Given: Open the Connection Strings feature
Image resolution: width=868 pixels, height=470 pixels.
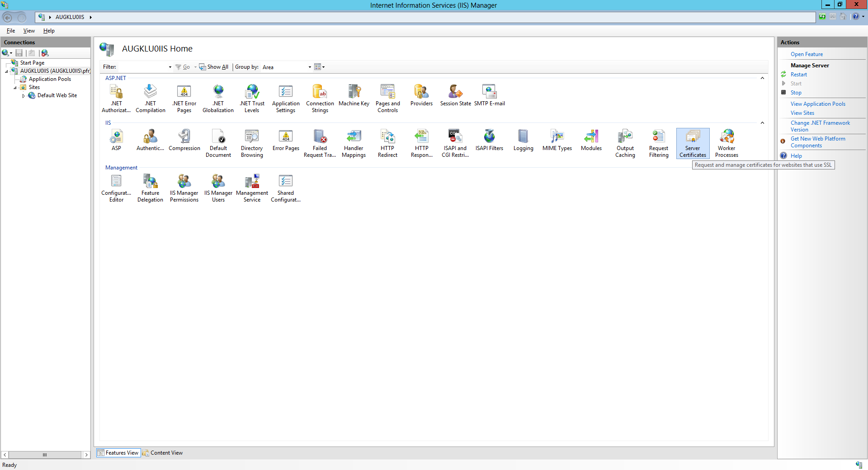Looking at the screenshot, I should point(320,98).
